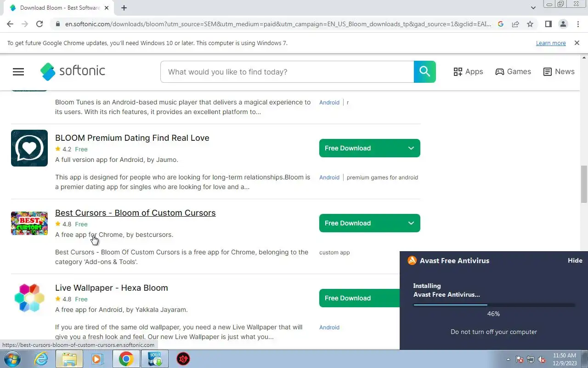This screenshot has height=368, width=588.
Task: Open a new Chrome tab
Action: (124, 8)
